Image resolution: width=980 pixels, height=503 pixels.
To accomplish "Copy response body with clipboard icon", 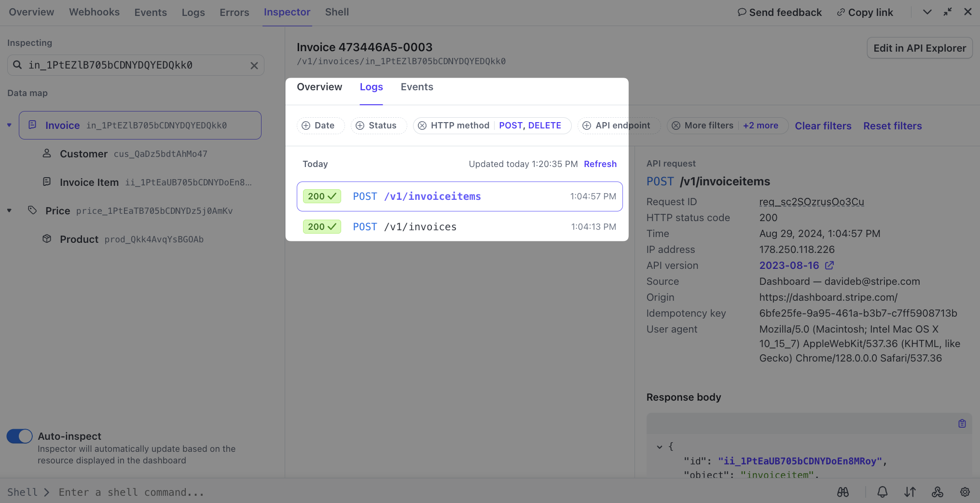I will pyautogui.click(x=962, y=423).
